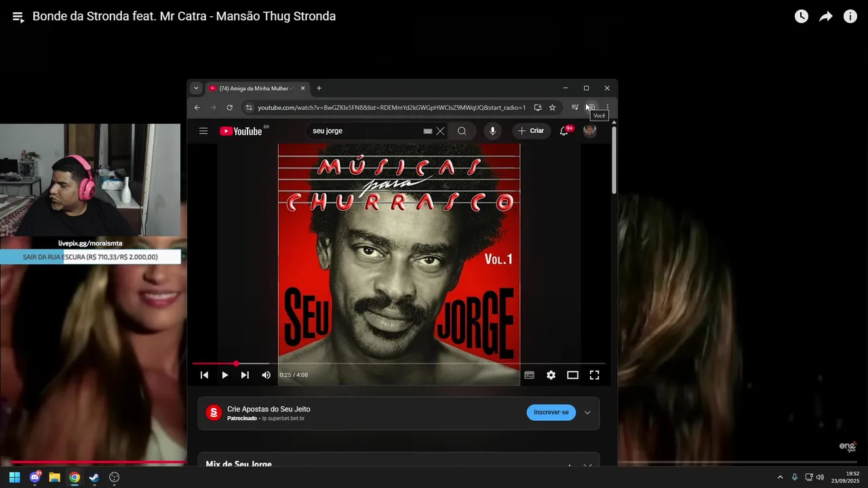The image size is (868, 488).
Task: Click the Watch later clock icon
Action: [x=802, y=16]
